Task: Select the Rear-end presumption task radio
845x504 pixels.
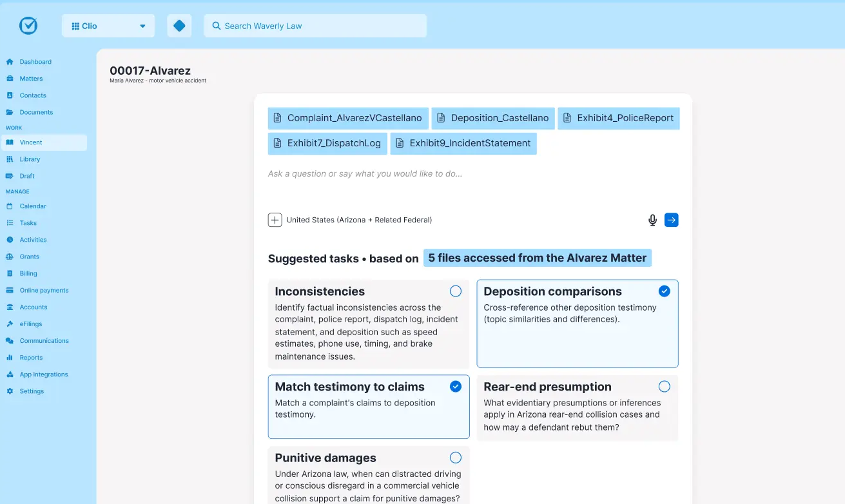Action: click(x=665, y=387)
